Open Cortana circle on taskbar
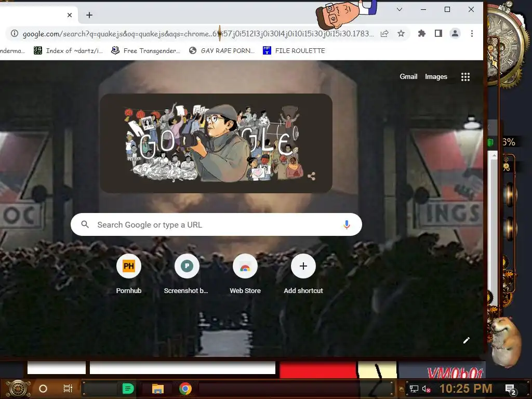This screenshot has width=532, height=399. [43, 389]
